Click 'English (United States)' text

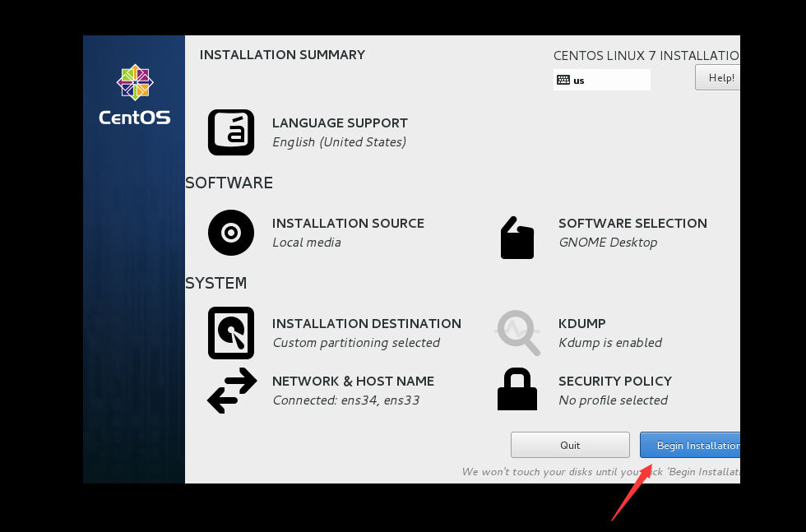point(339,142)
